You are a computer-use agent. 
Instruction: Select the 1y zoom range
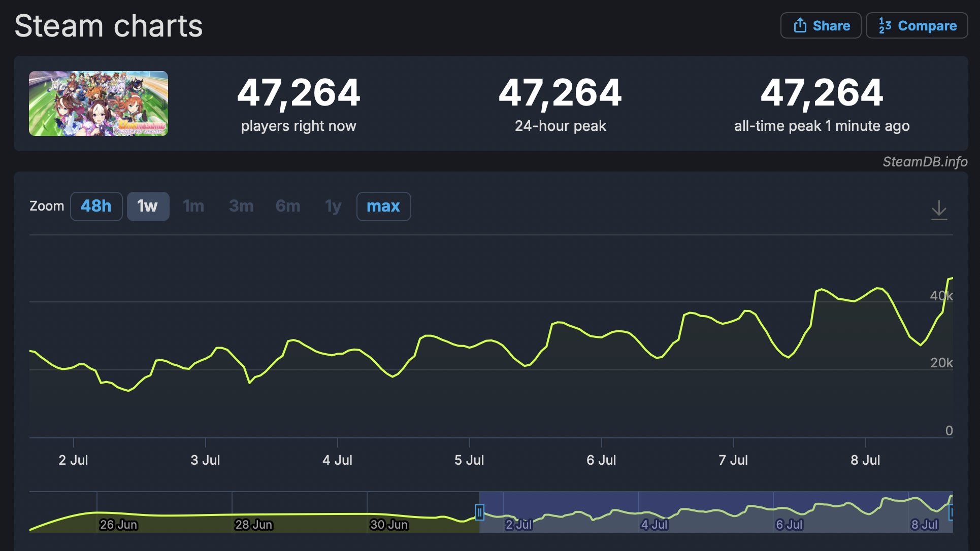(333, 206)
